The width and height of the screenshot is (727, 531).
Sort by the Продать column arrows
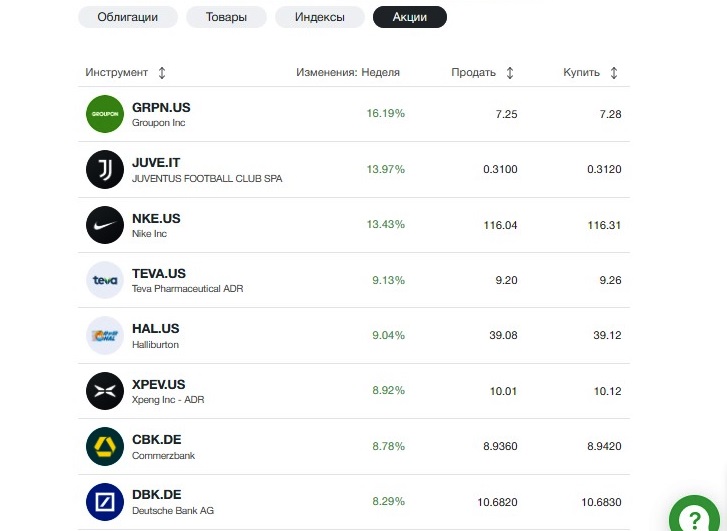point(510,73)
